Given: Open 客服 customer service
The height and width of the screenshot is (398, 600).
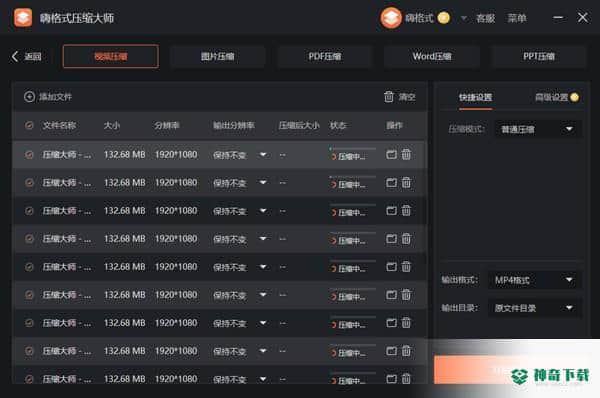Looking at the screenshot, I should tap(485, 18).
